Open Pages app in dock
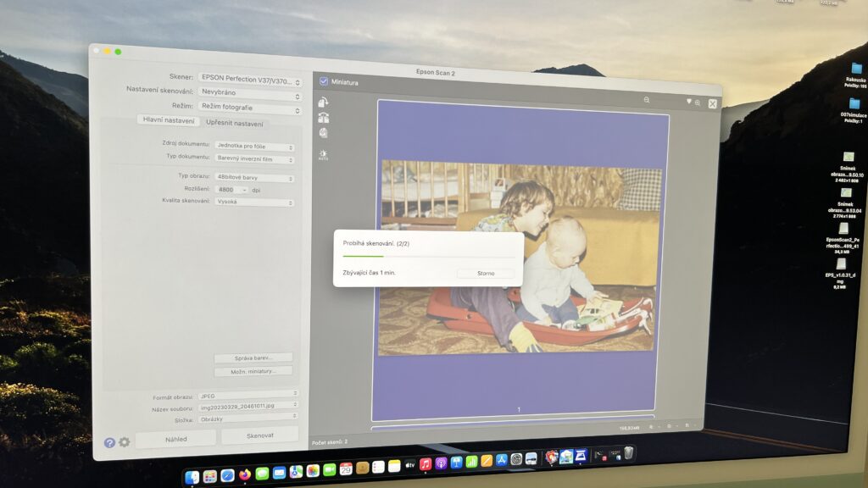868x488 pixels. (487, 461)
